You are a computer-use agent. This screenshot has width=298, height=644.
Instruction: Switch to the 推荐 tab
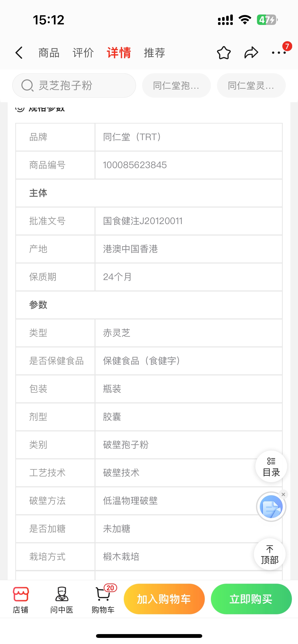(x=154, y=53)
